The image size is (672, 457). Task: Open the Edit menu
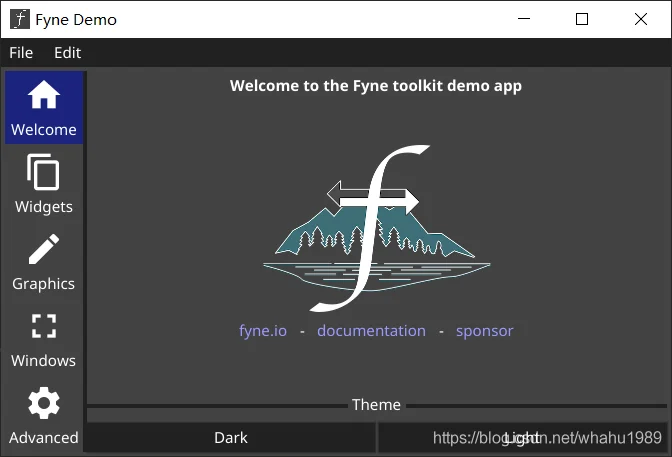(67, 53)
